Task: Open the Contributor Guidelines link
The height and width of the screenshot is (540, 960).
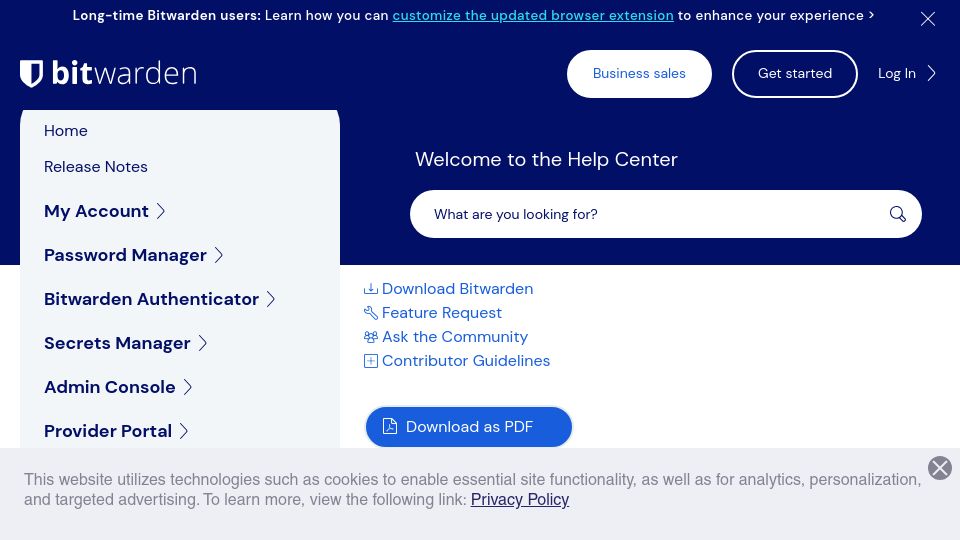Action: pyautogui.click(x=466, y=361)
